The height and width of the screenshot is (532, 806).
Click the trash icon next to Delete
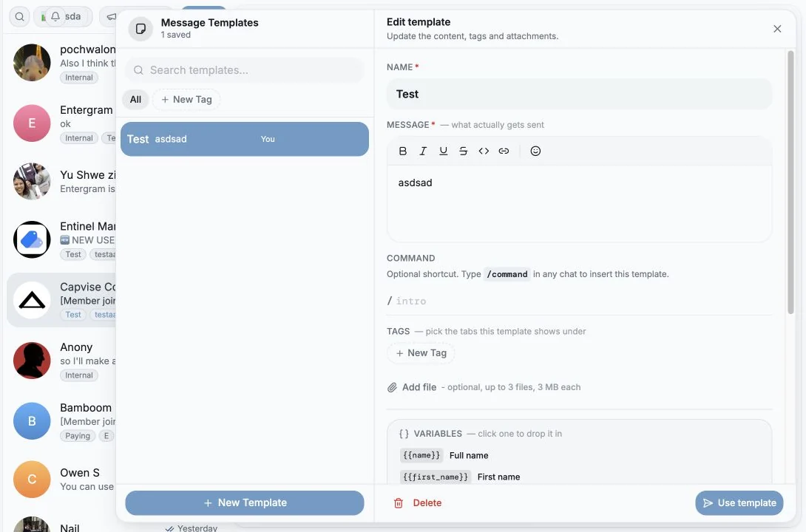399,503
